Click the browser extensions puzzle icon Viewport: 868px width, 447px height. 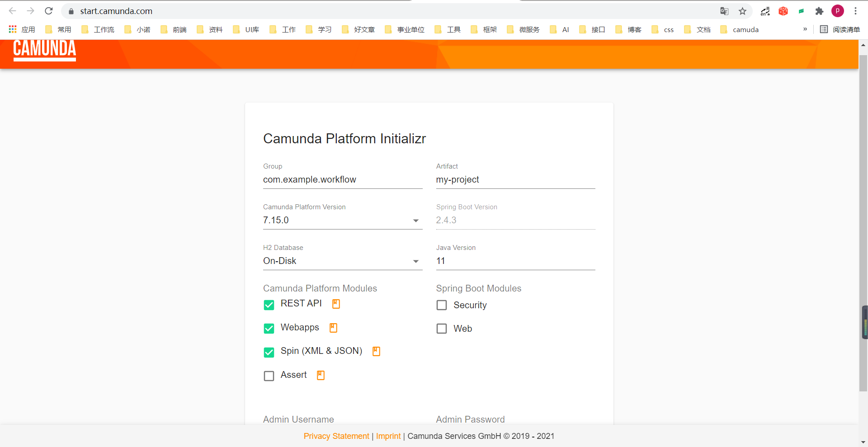point(820,11)
